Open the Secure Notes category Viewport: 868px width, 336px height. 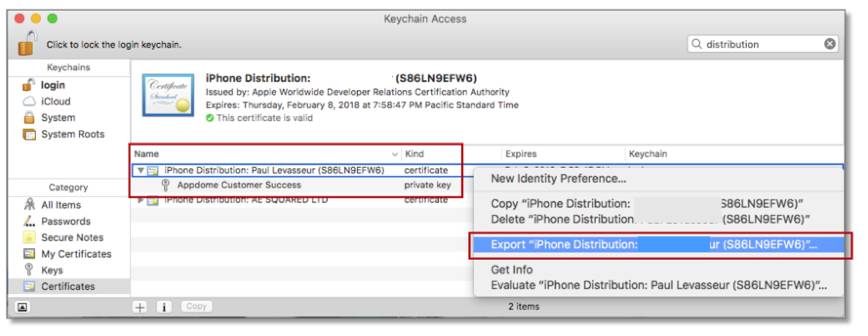point(72,238)
